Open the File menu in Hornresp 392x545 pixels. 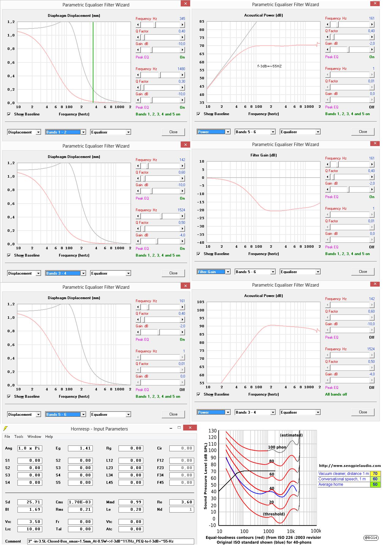point(7,437)
